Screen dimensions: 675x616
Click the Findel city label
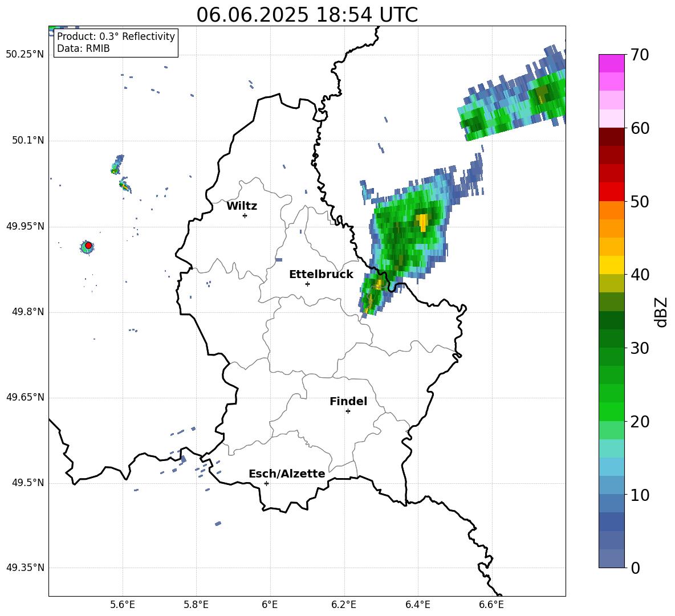tap(348, 401)
